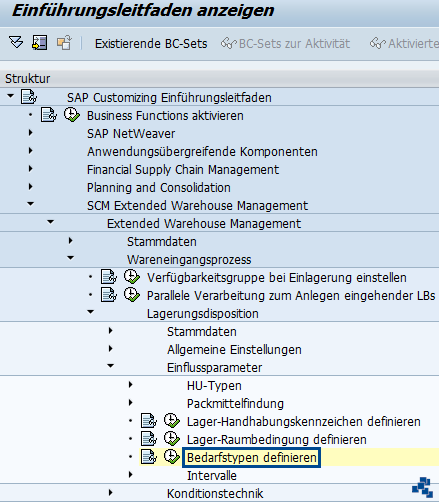Expand the HU-Typen node

pos(131,385)
